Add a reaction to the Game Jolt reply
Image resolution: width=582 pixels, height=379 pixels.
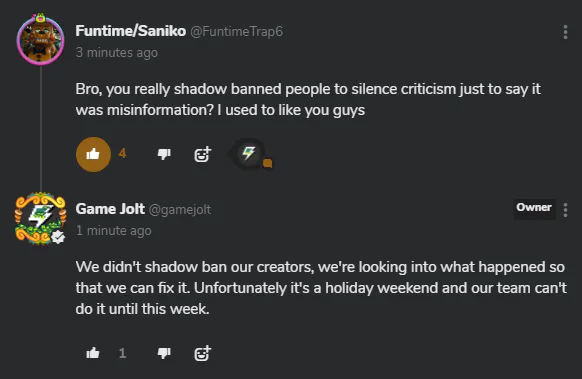[x=203, y=353]
